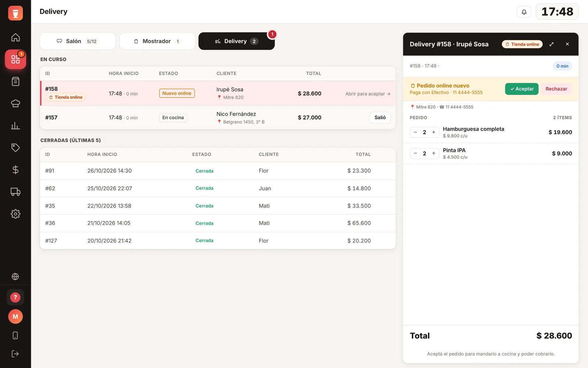Open the notifications bell
The width and height of the screenshot is (588, 368).
click(x=524, y=12)
